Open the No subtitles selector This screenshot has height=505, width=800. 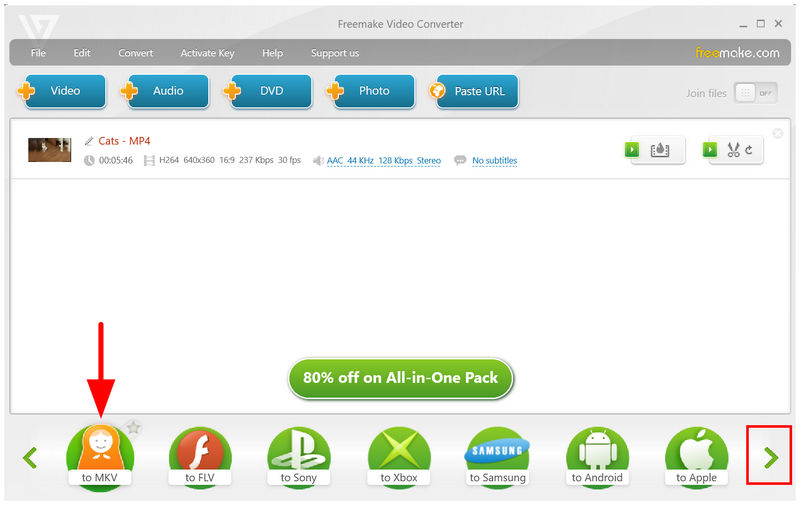tap(494, 161)
